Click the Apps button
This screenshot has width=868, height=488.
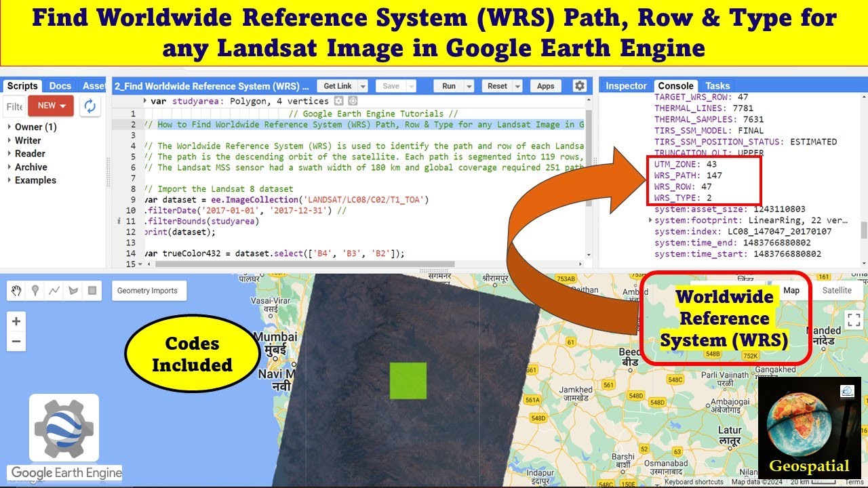tap(546, 86)
